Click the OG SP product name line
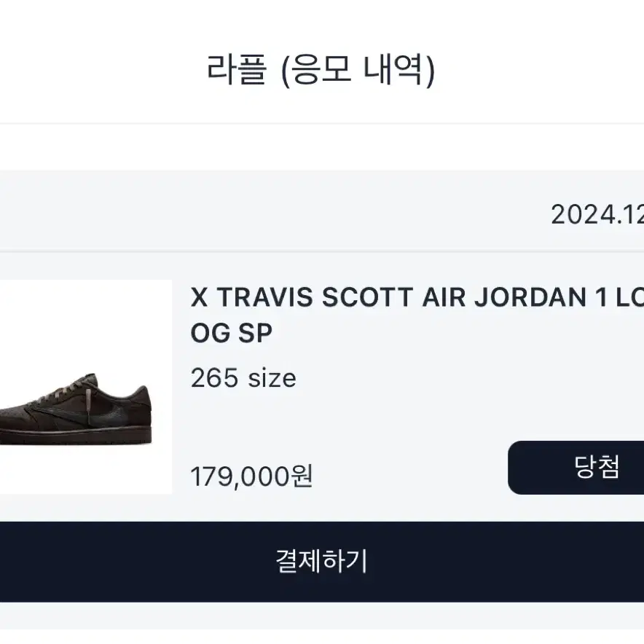This screenshot has width=644, height=644. (x=231, y=333)
